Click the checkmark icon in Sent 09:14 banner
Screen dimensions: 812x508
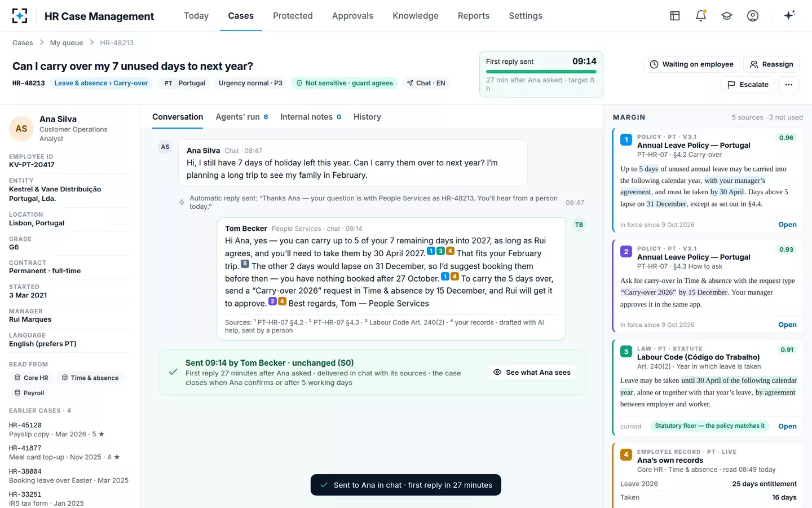click(x=174, y=372)
